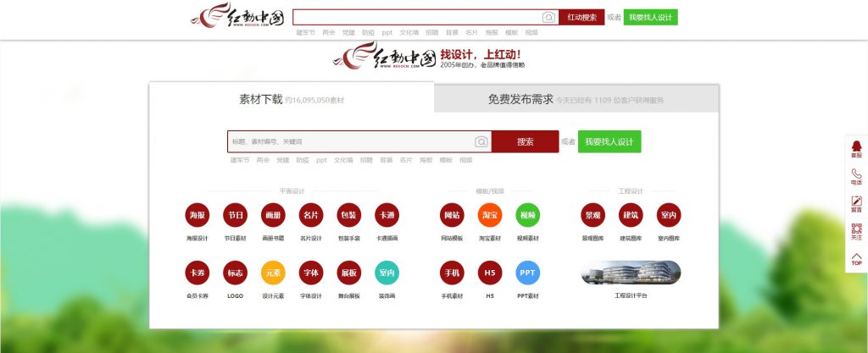Click 建军节 keyword under main search box

240,160
